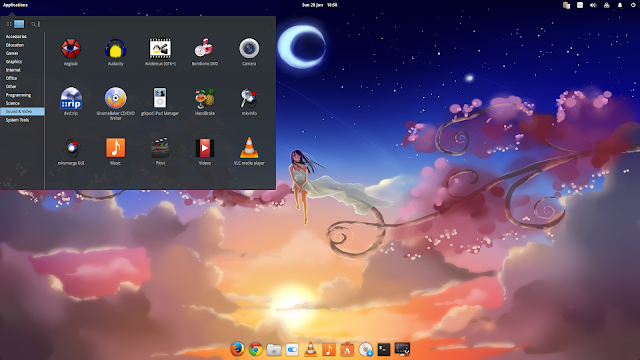Open the date and time indicator
The image size is (640, 360).
[x=320, y=5]
